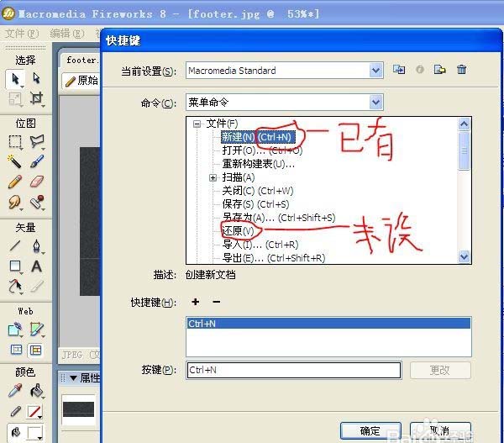The width and height of the screenshot is (504, 443).
Task: Open the fill color swatch
Action: pyautogui.click(x=34, y=433)
